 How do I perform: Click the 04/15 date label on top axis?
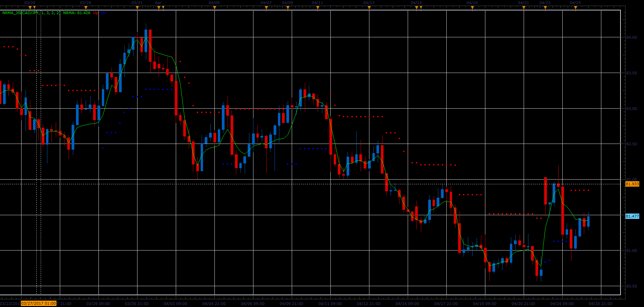pos(416,3)
